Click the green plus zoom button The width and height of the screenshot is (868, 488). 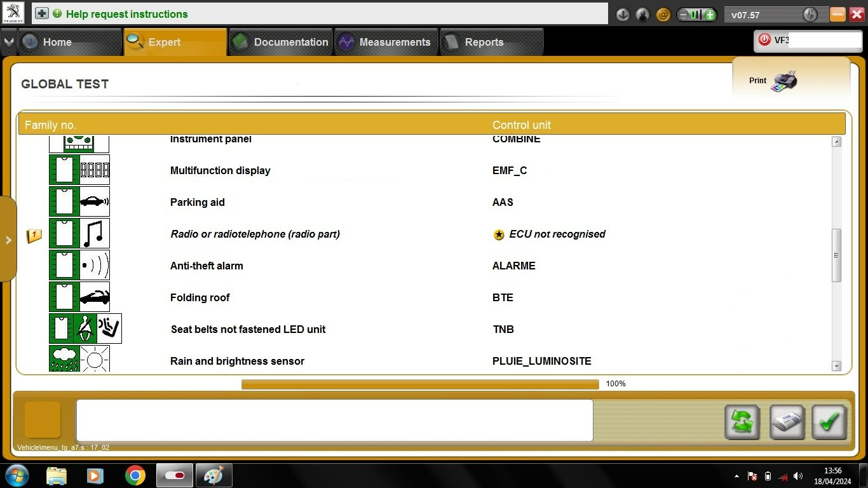[710, 15]
